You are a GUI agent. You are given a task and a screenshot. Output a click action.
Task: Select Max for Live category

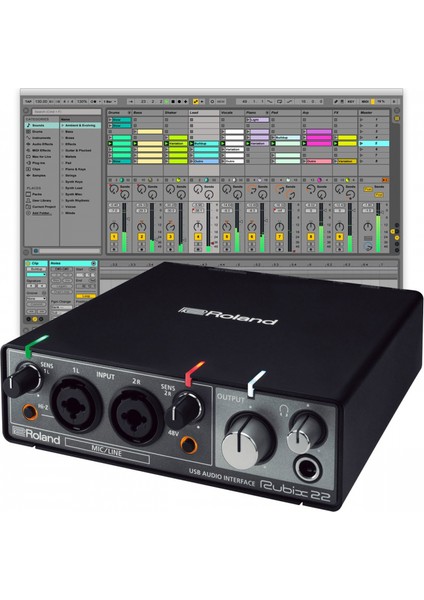(42, 157)
